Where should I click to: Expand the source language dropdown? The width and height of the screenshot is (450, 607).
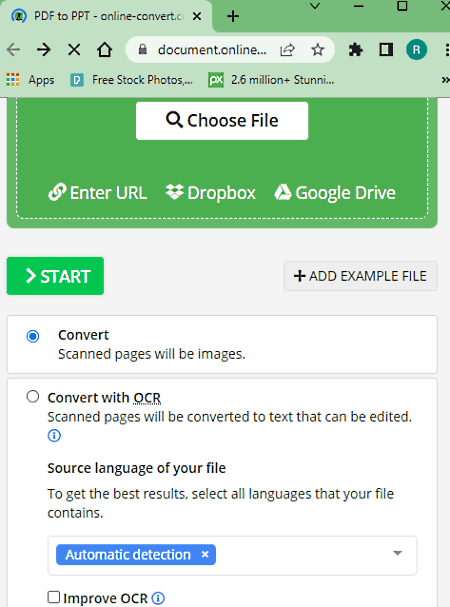point(397,553)
